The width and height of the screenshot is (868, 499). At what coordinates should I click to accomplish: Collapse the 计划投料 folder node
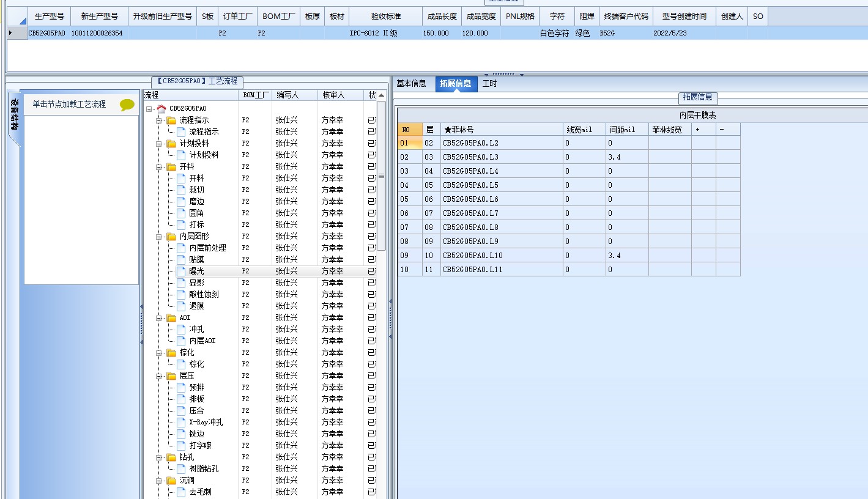pos(159,143)
